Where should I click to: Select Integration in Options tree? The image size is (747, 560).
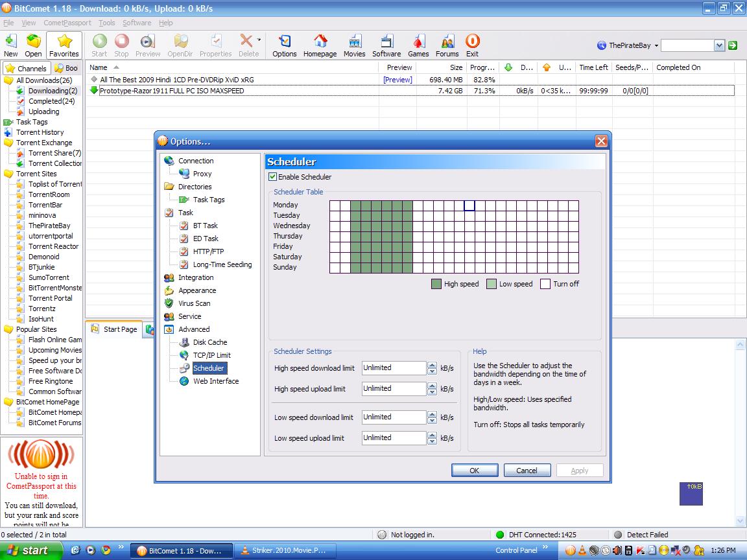(196, 277)
